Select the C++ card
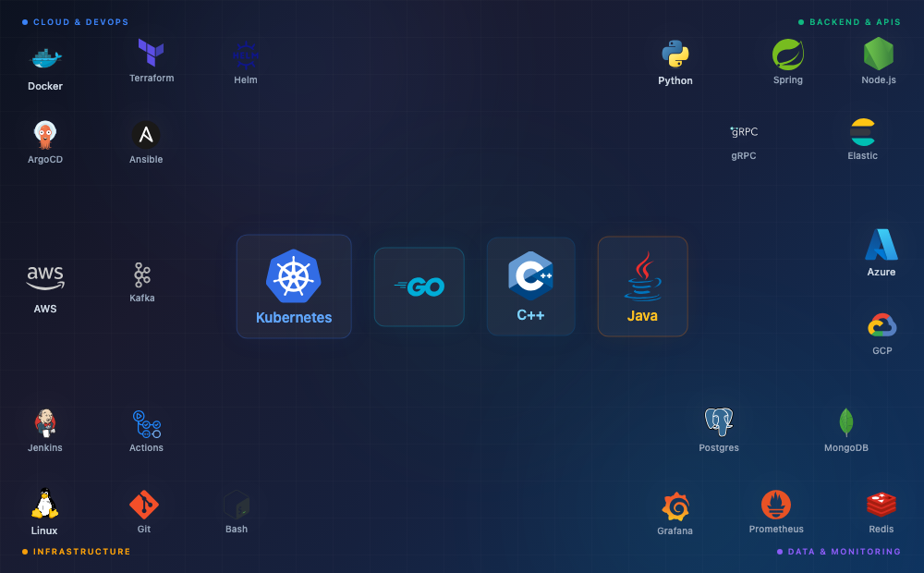Screen dimensions: 924x573 [530, 286]
